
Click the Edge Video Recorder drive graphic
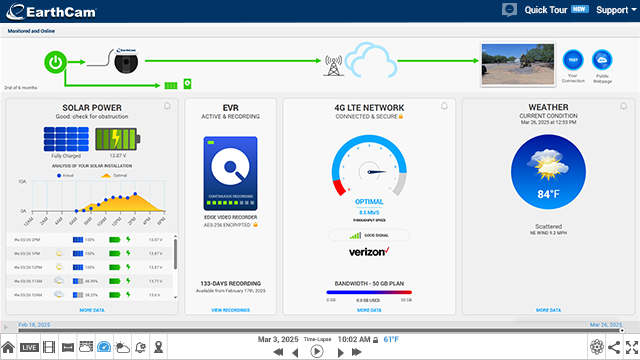click(231, 173)
